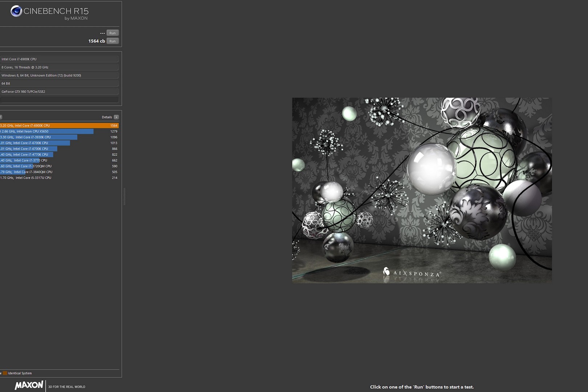Click the Run button beside the --- score
The width and height of the screenshot is (588, 392).
click(x=113, y=33)
